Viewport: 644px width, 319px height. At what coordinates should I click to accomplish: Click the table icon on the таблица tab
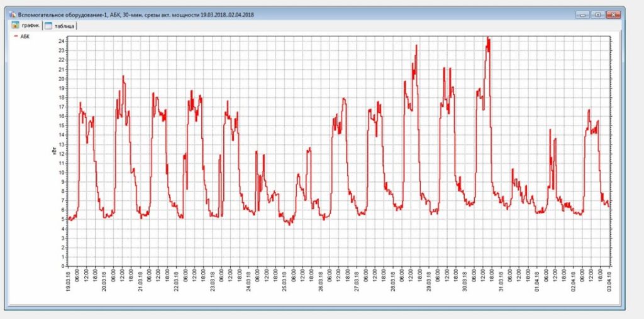tap(48, 26)
